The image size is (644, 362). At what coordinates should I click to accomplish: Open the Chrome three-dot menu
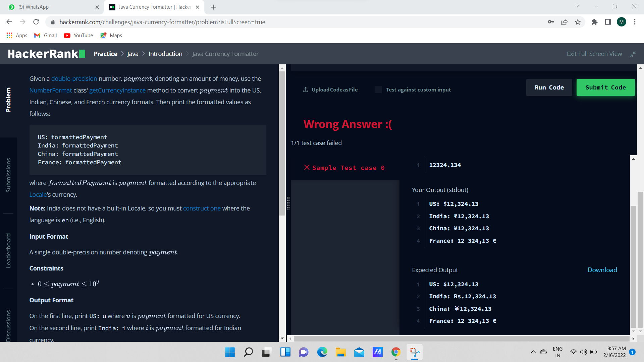point(635,22)
